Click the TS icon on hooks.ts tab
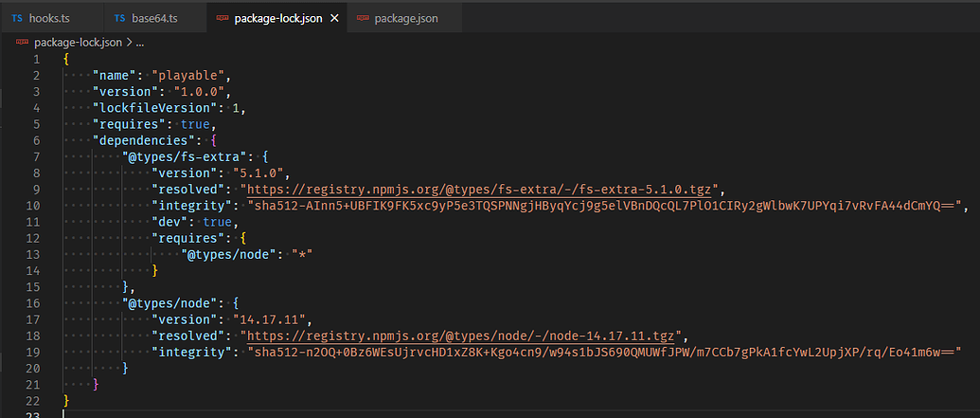The width and height of the screenshot is (980, 418). [17, 18]
